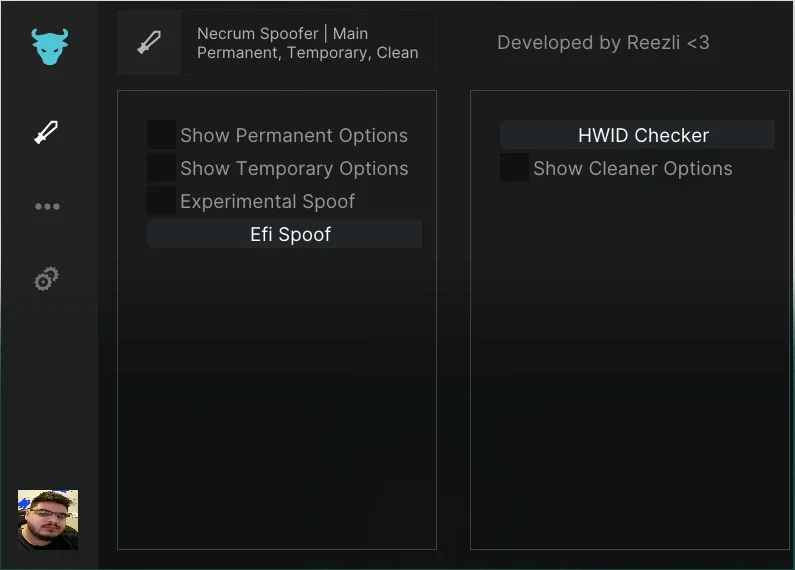Toggle the Experimental Spoof checkbox

click(x=161, y=201)
